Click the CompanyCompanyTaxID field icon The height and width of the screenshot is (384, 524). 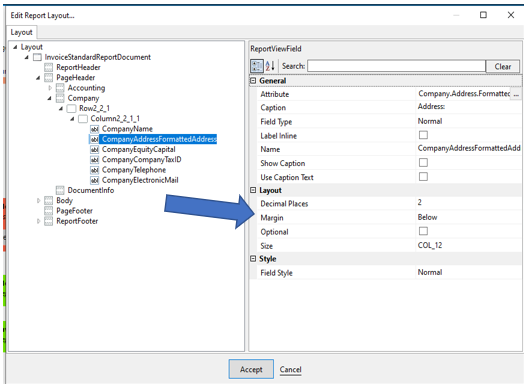(x=95, y=160)
